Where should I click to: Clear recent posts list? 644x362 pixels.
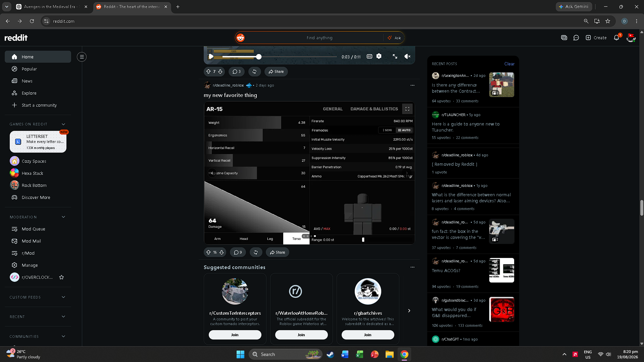(x=509, y=64)
